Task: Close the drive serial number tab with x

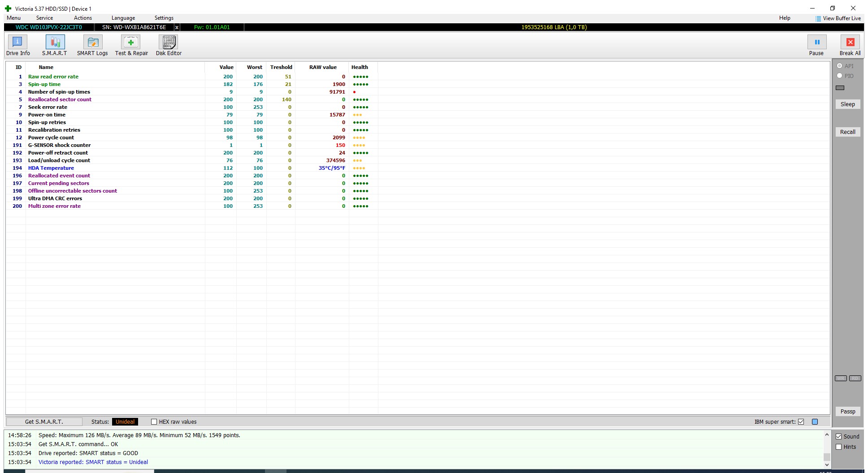Action: (x=177, y=27)
